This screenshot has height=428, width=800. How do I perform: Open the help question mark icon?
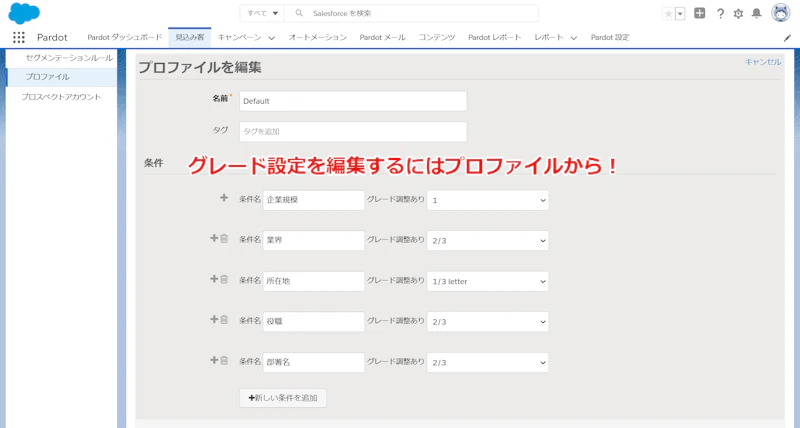coord(720,14)
